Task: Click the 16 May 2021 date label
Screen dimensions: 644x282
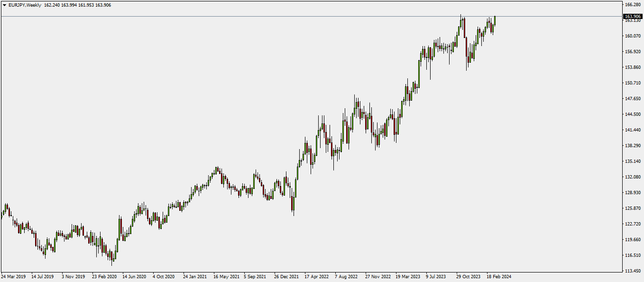Action: pyautogui.click(x=226, y=276)
